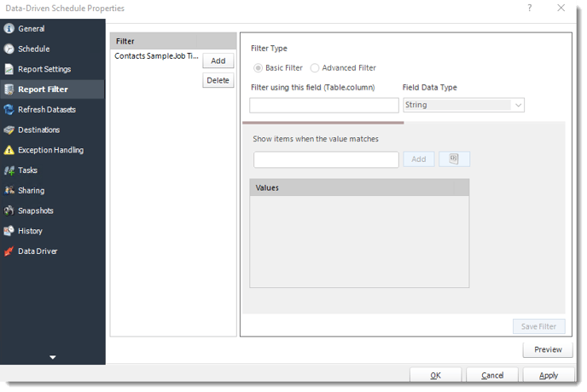Open the Schedule section
This screenshot has height=392, width=587.
tap(52, 49)
